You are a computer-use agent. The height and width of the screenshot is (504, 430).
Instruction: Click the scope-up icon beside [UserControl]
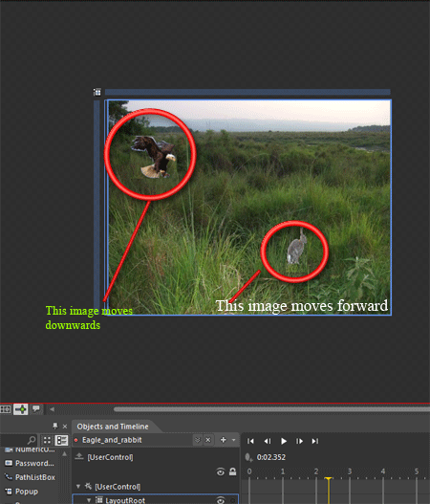click(79, 456)
